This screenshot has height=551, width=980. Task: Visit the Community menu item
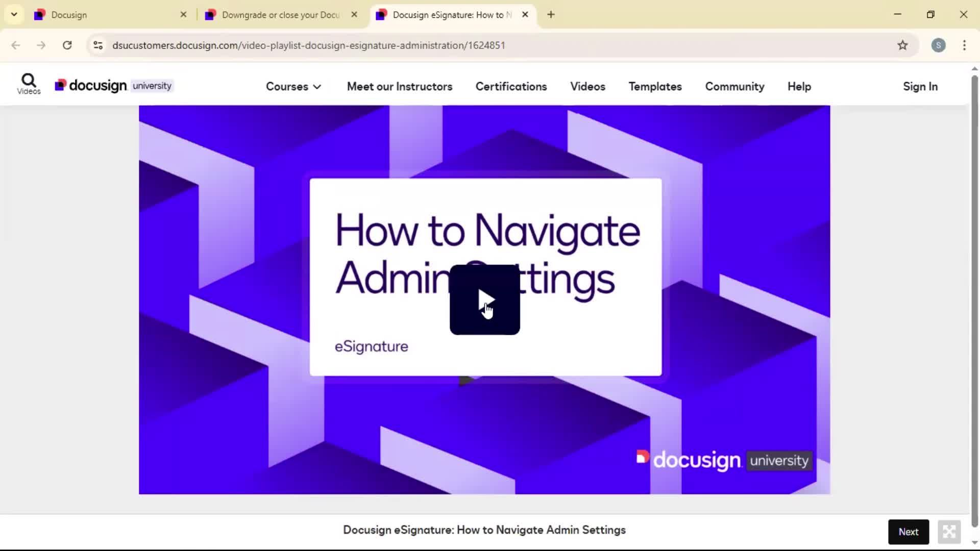point(734,86)
